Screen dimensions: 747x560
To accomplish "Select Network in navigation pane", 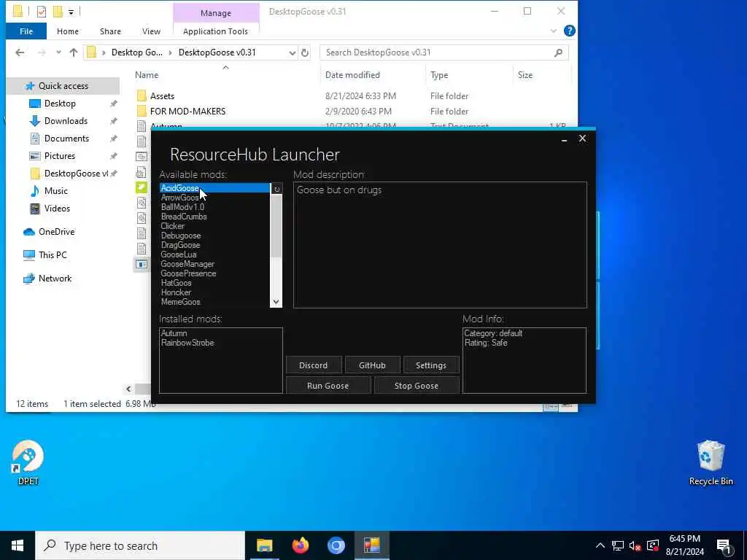I will click(55, 279).
